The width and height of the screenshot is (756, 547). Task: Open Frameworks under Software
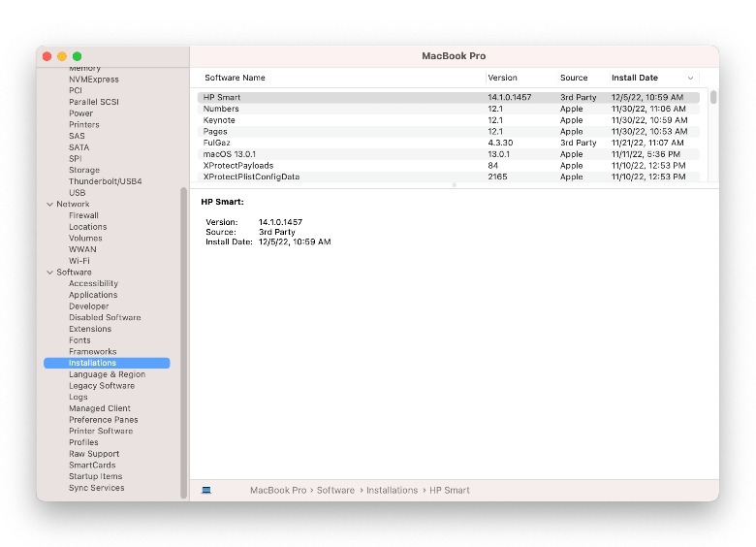click(x=93, y=352)
